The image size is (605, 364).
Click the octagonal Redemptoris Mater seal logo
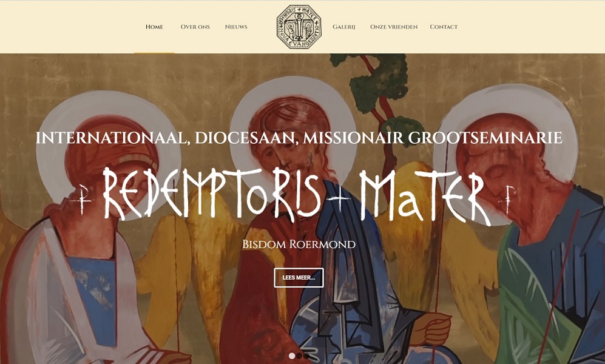299,27
